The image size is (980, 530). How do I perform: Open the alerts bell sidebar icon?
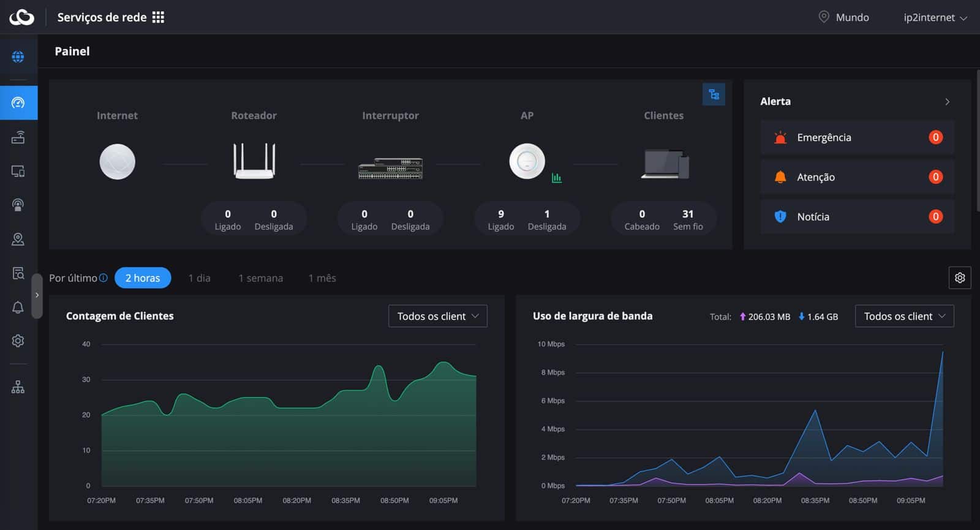tap(18, 307)
